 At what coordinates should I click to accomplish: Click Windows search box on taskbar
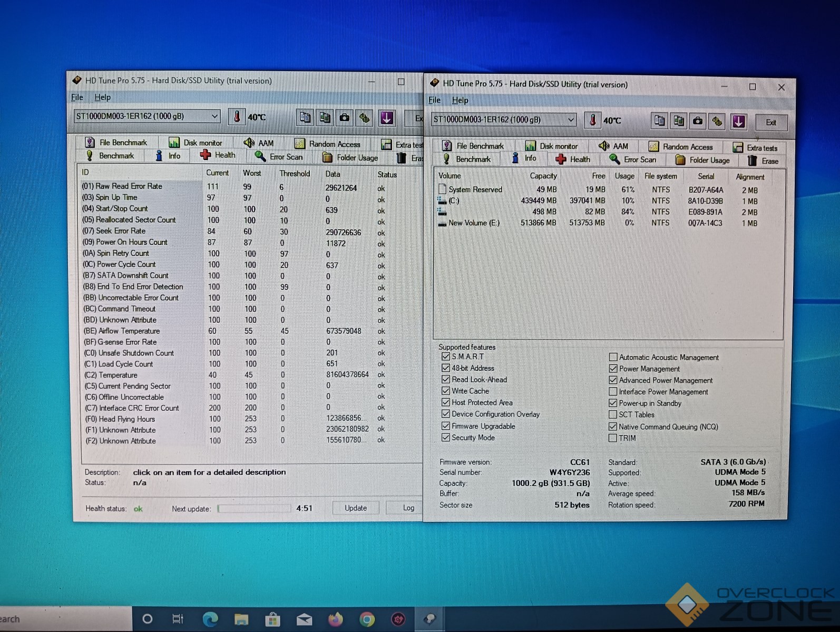pos(66,619)
